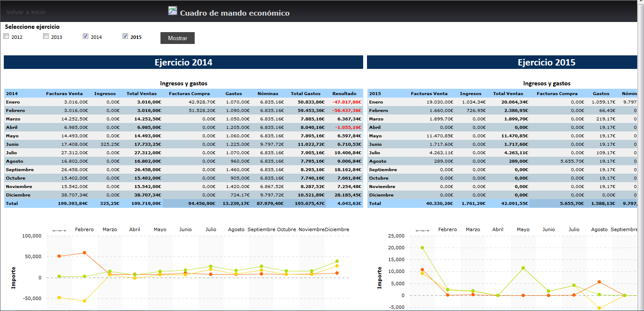
Task: Click the chart icon beside the dashboard title
Action: 172,11
